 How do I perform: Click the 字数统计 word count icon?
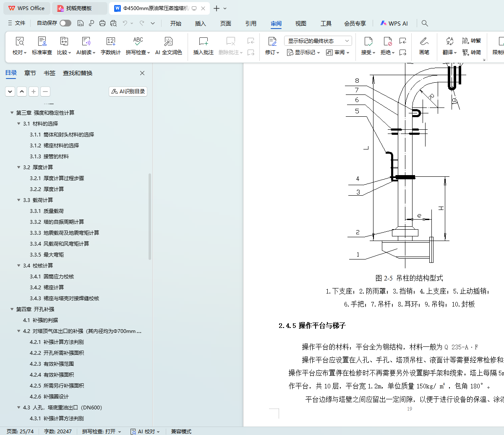110,42
